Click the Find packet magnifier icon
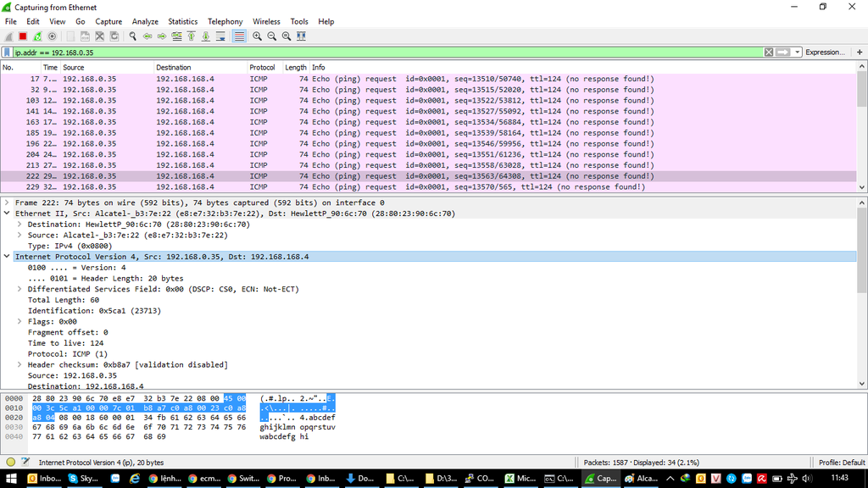This screenshot has width=868, height=488. 133,36
